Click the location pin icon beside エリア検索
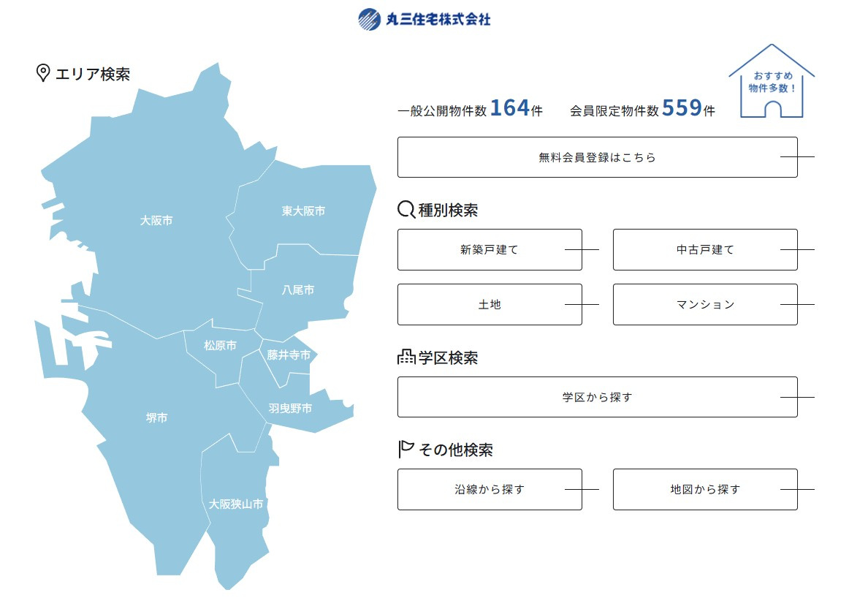This screenshot has height=598, width=868. click(42, 72)
